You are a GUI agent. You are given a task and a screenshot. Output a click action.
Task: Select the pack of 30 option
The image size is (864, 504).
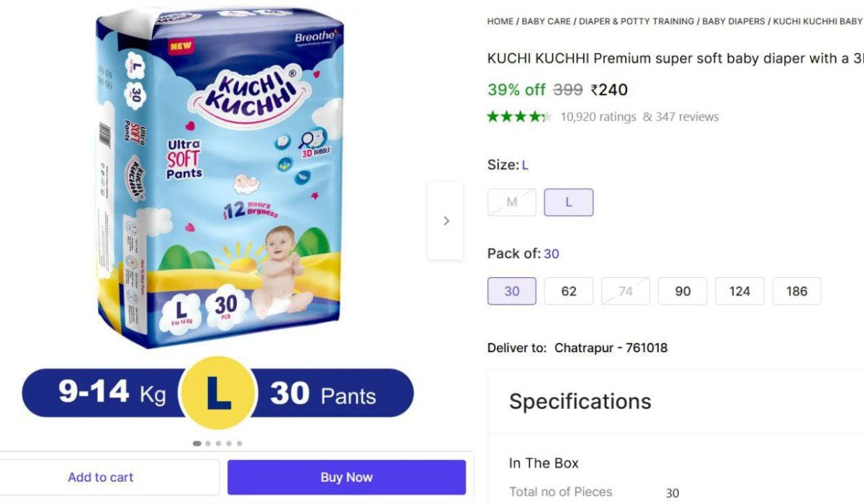(x=512, y=291)
